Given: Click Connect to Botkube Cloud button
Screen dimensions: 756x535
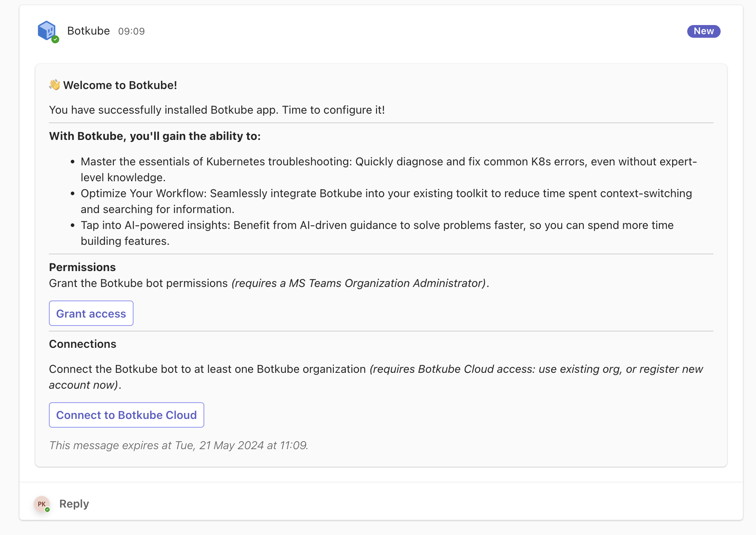Looking at the screenshot, I should point(126,415).
